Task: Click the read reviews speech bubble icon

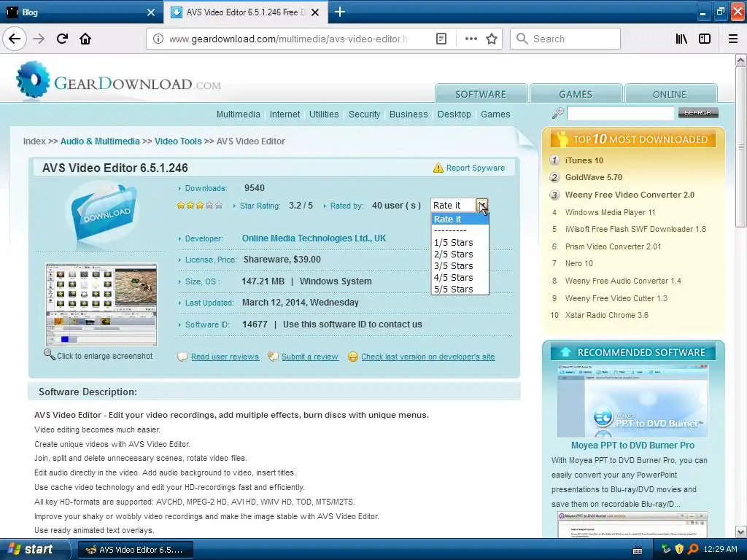Action: coord(182,357)
